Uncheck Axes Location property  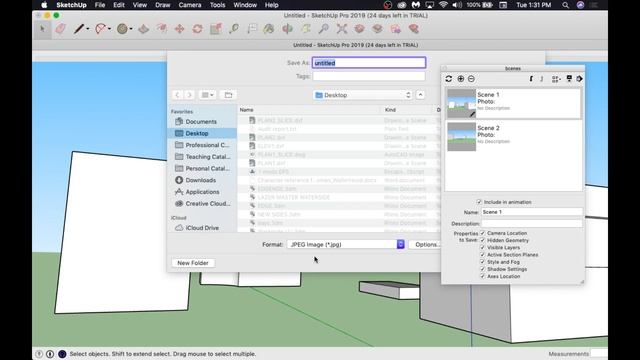pyautogui.click(x=482, y=276)
